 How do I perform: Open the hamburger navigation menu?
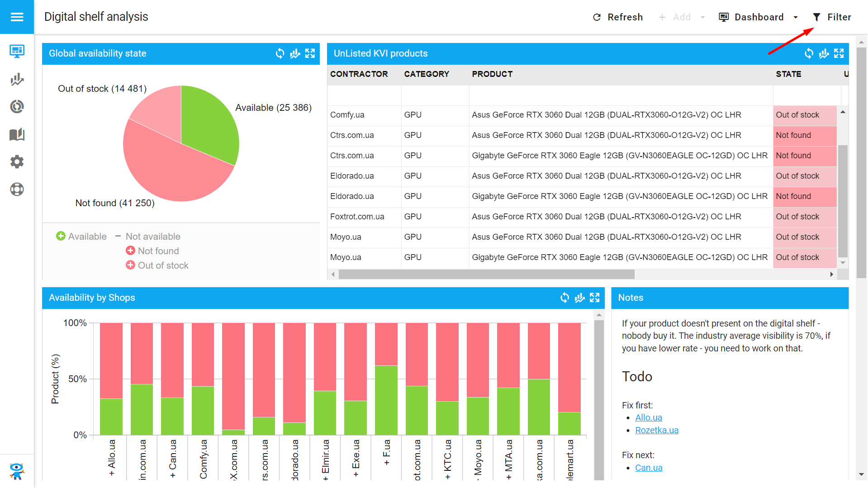point(17,17)
